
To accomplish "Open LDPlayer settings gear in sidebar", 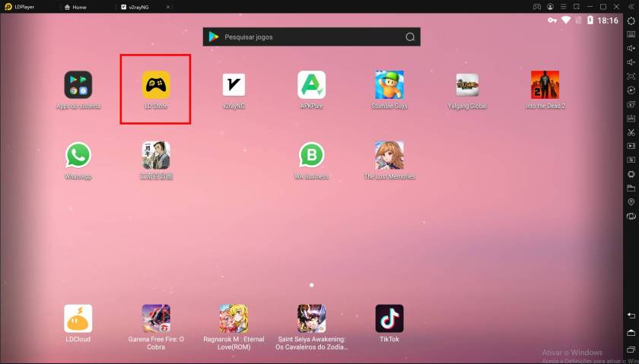I will point(631,21).
